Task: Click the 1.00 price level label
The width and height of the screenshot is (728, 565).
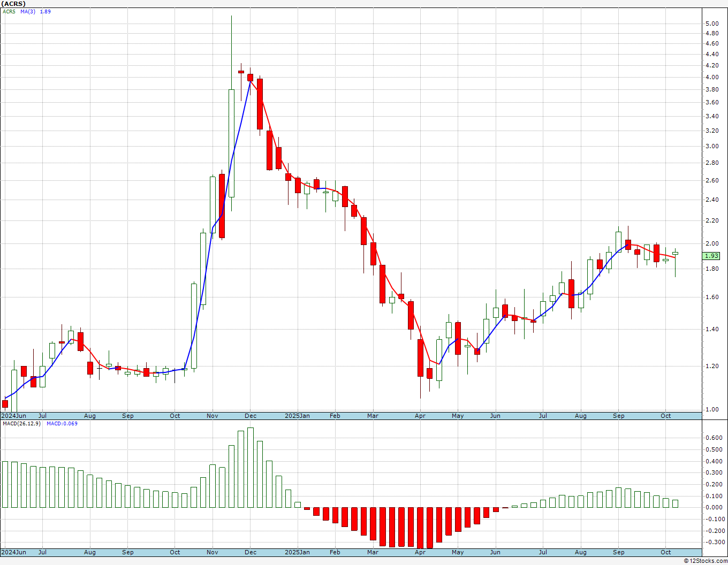Action: tap(711, 409)
